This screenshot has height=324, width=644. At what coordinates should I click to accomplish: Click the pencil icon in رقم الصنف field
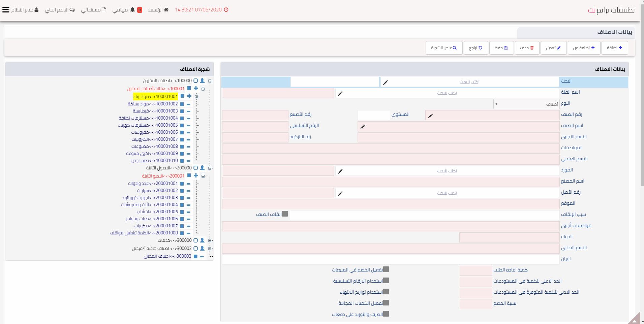point(430,116)
